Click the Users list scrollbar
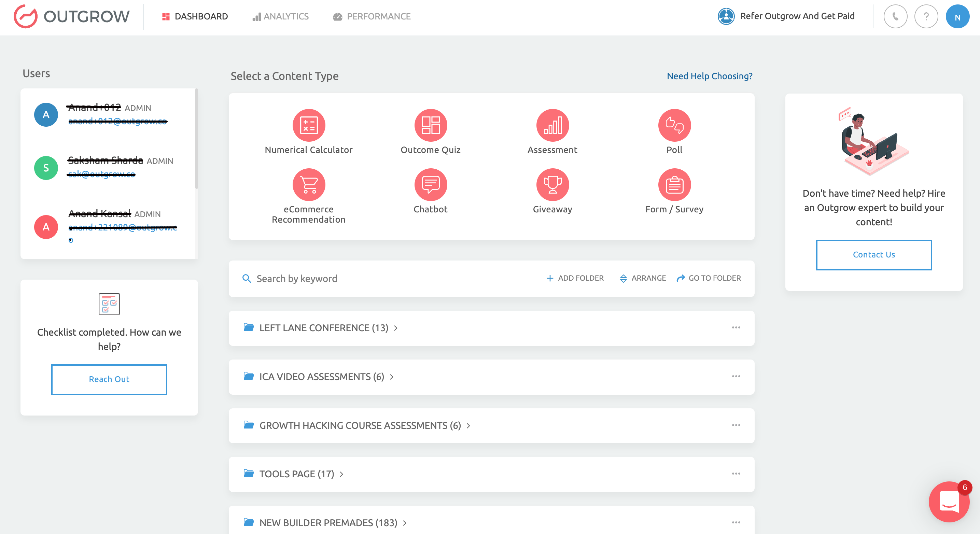Image resolution: width=980 pixels, height=534 pixels. [x=196, y=139]
